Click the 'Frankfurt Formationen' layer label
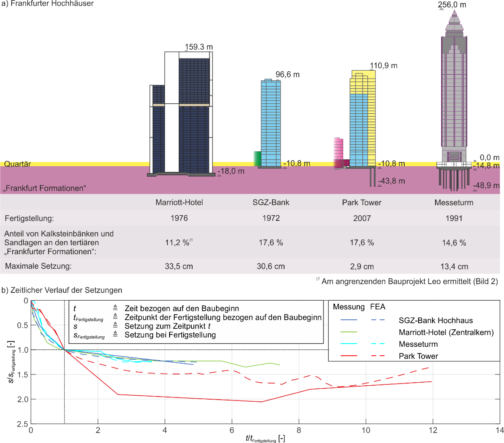This screenshot has width=504, height=443. tap(45, 188)
